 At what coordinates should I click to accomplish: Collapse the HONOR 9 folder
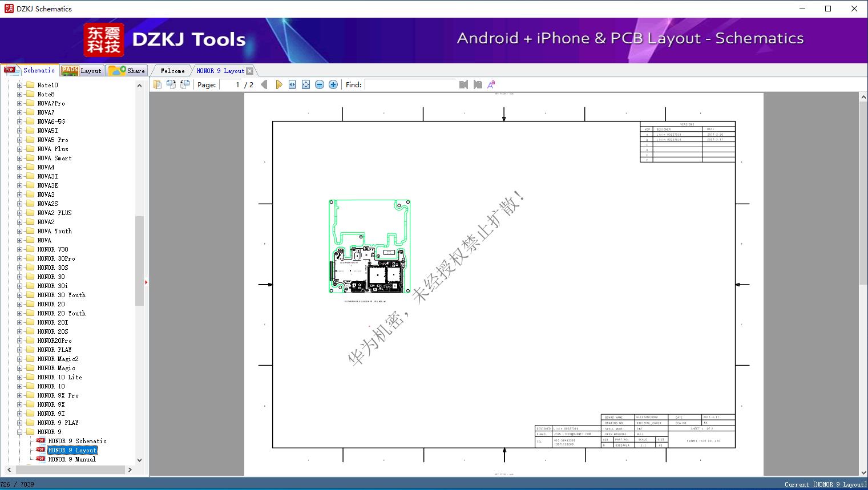click(x=19, y=432)
